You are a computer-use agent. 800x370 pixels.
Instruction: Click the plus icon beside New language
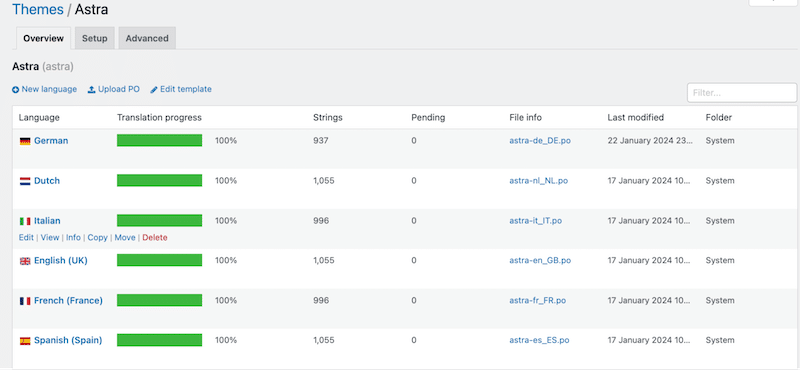pyautogui.click(x=16, y=90)
